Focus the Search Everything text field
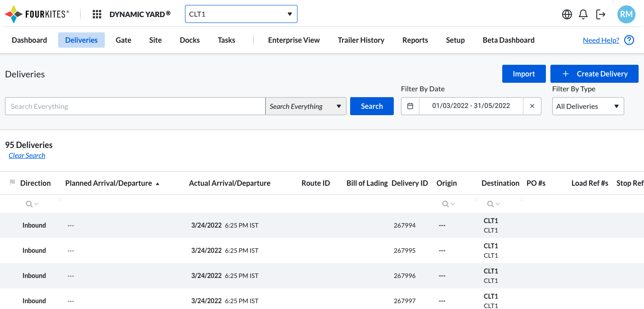The width and height of the screenshot is (644, 309). [135, 106]
